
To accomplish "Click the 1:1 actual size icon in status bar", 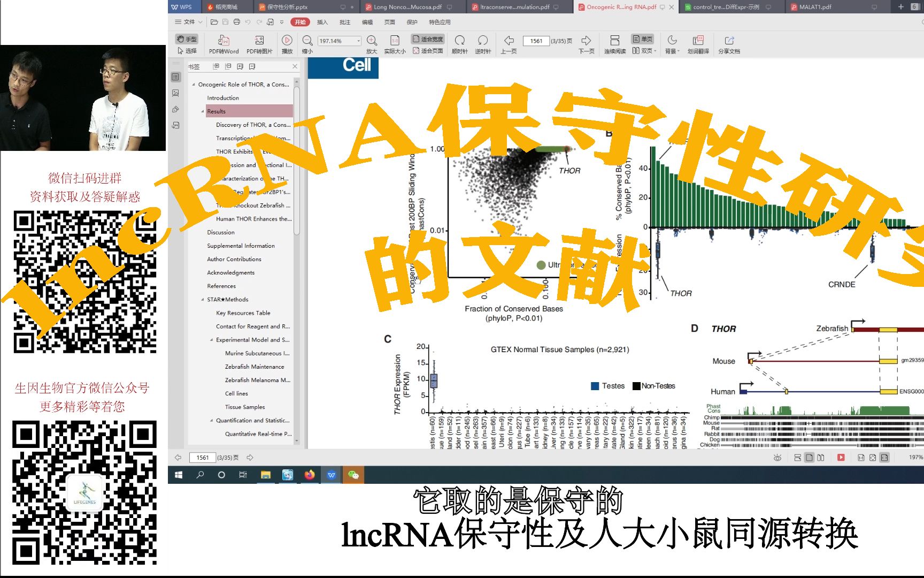I will (x=861, y=458).
